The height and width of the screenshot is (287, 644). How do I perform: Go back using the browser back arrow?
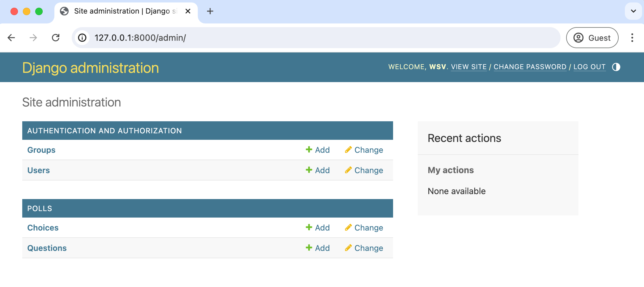coord(11,38)
